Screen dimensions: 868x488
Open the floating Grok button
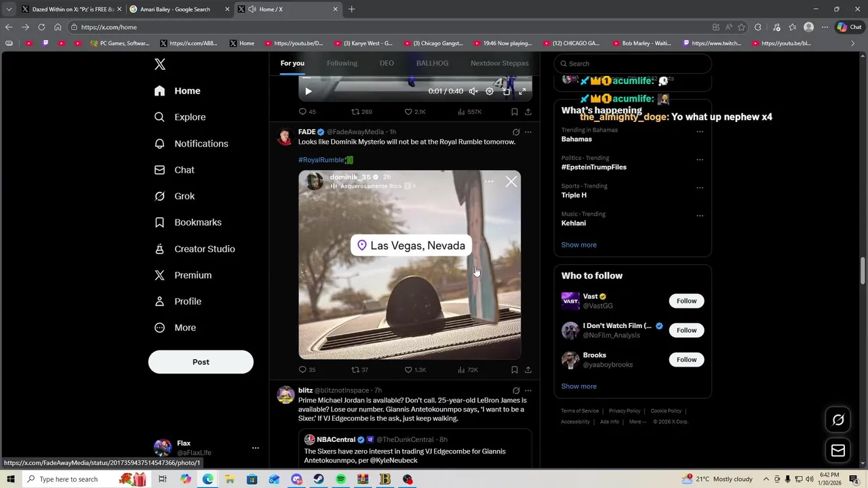pos(838,420)
